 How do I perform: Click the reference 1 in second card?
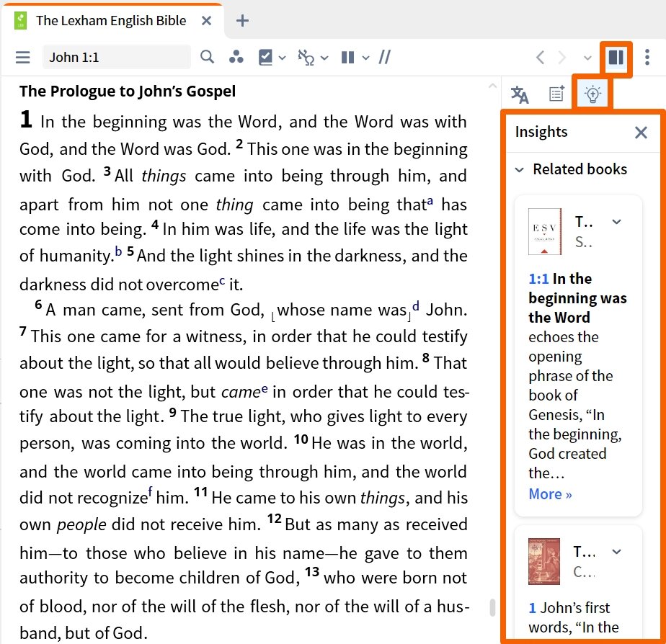tap(532, 608)
